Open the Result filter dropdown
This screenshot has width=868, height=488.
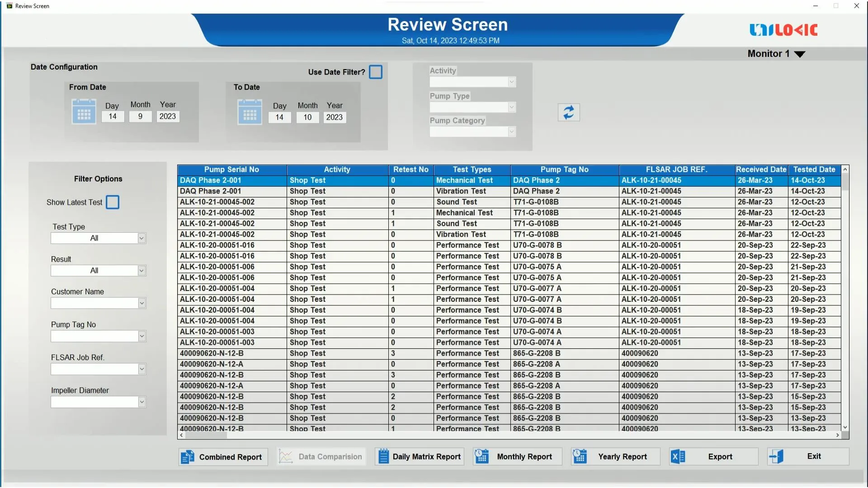(142, 271)
